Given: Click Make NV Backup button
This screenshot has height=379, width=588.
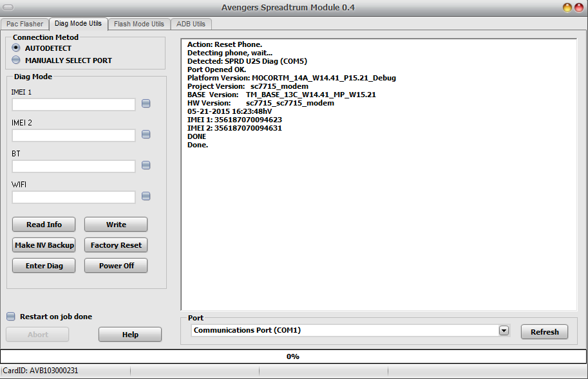Looking at the screenshot, I should click(x=44, y=245).
